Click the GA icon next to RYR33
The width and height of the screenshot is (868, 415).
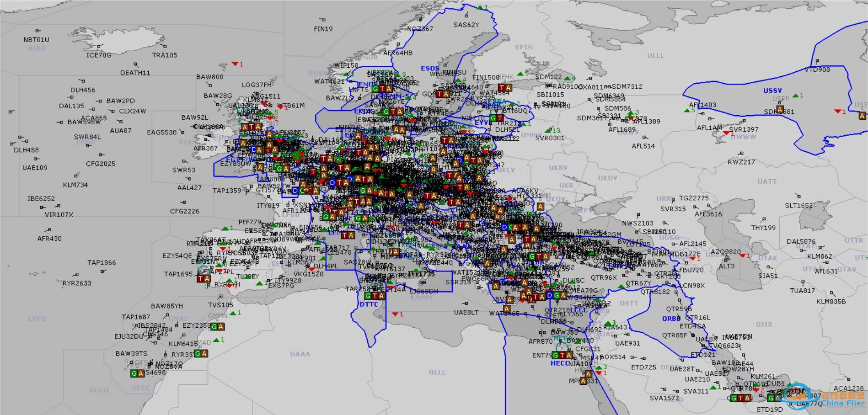point(201,353)
